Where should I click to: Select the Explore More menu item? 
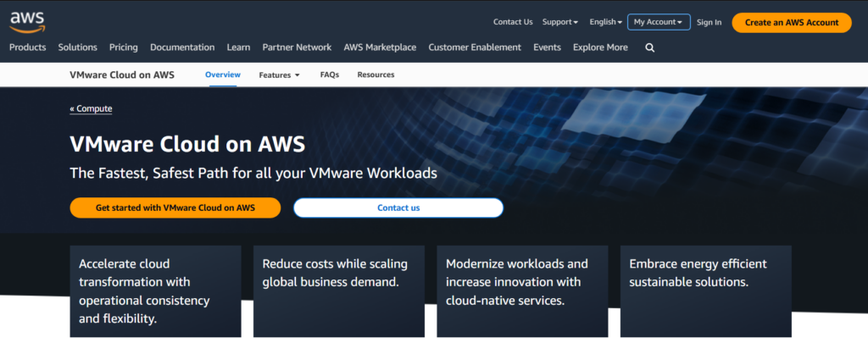click(600, 47)
